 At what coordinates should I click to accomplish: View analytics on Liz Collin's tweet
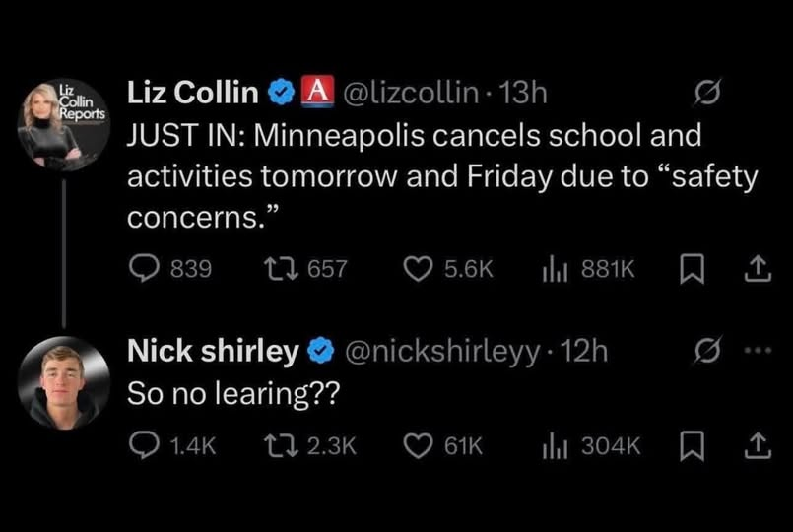[x=555, y=268]
